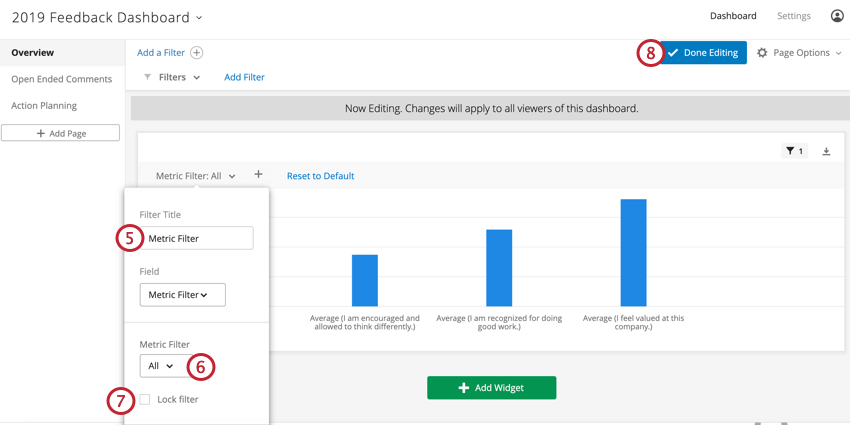
Task: Click the Done Editing button
Action: pos(703,53)
